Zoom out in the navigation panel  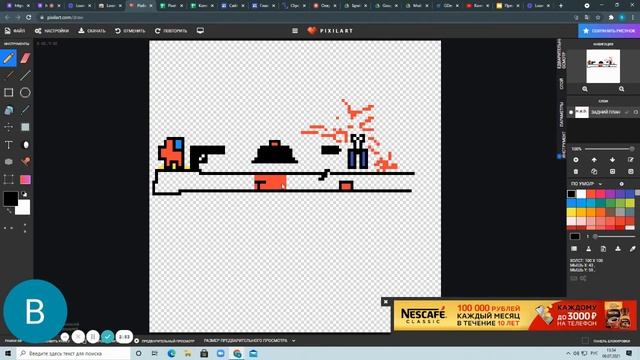pyautogui.click(x=585, y=89)
